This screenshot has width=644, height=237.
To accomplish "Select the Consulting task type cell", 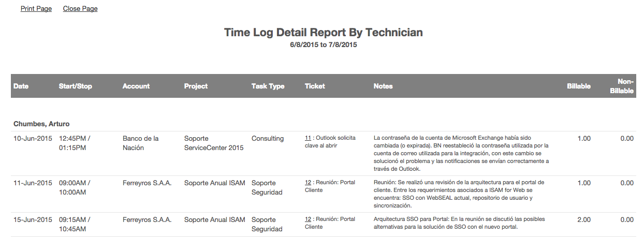I will point(268,139).
